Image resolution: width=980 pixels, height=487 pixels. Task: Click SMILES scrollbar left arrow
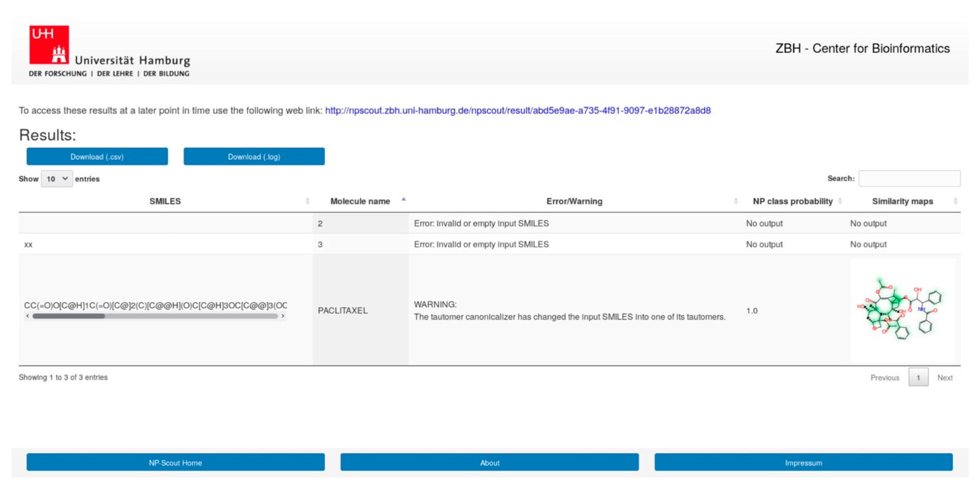[x=28, y=316]
